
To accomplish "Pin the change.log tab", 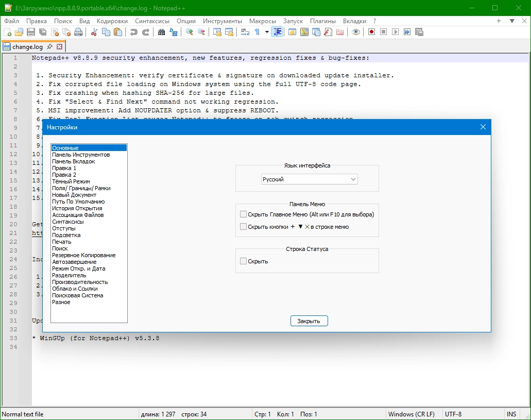I will (x=49, y=46).
